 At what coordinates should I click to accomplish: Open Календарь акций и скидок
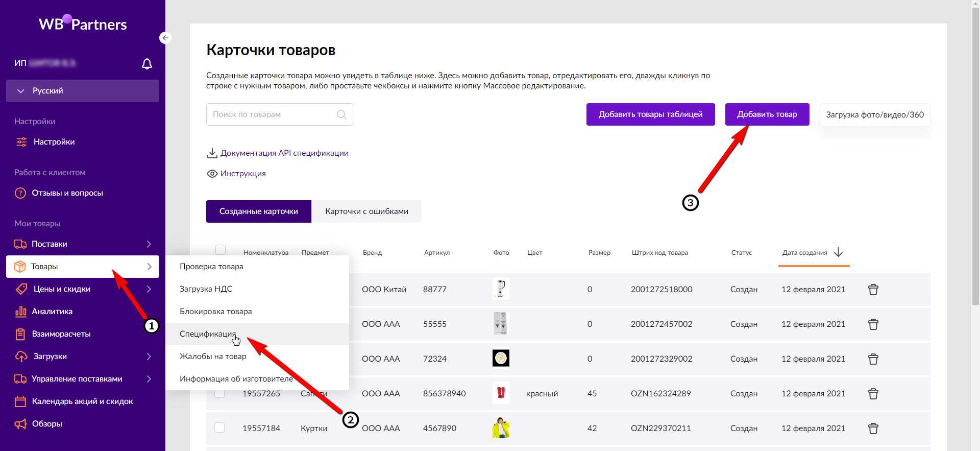coord(83,401)
